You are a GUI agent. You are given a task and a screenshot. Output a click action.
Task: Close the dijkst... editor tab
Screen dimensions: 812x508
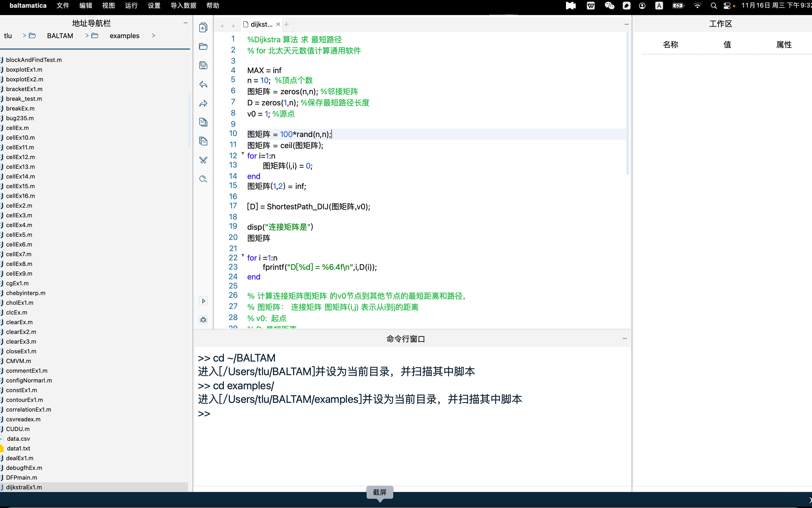[278, 24]
